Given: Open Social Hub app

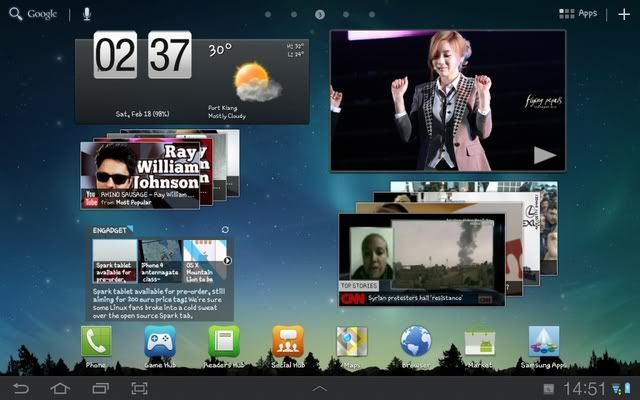Looking at the screenshot, I should click(x=288, y=342).
